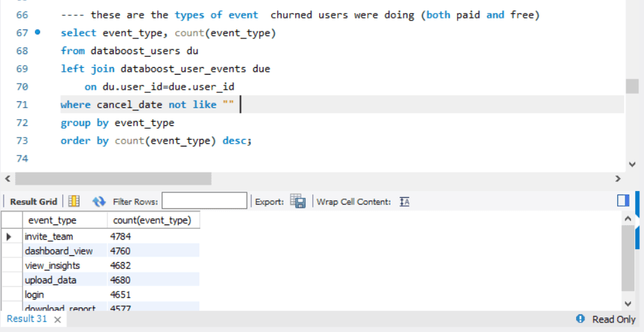Toggle breakpoint marker on line 67

(x=38, y=32)
